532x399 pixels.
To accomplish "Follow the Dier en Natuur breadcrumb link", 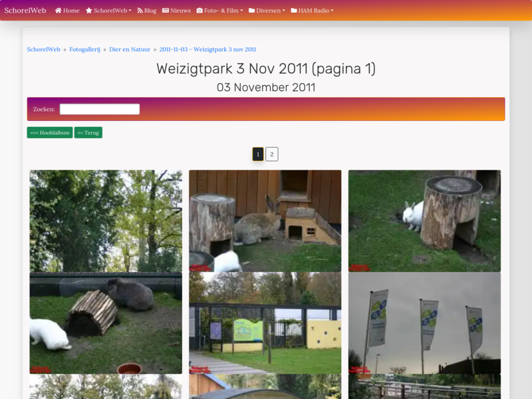I will click(130, 49).
